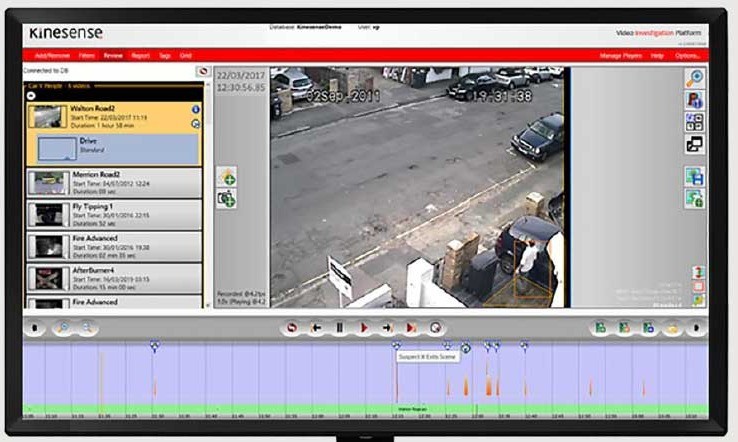Click the black round button left of the zoom icons
Image resolution: width=738 pixels, height=442 pixels.
point(35,328)
